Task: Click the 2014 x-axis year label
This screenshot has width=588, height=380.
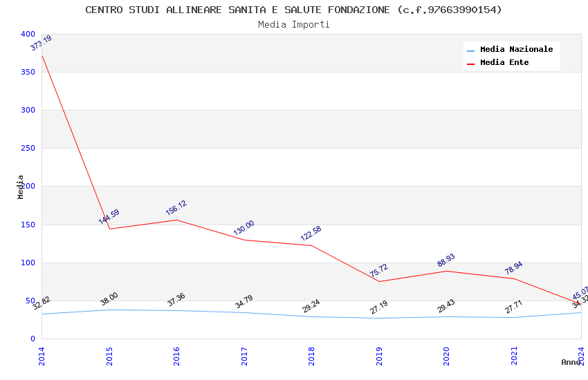Action: click(42, 356)
